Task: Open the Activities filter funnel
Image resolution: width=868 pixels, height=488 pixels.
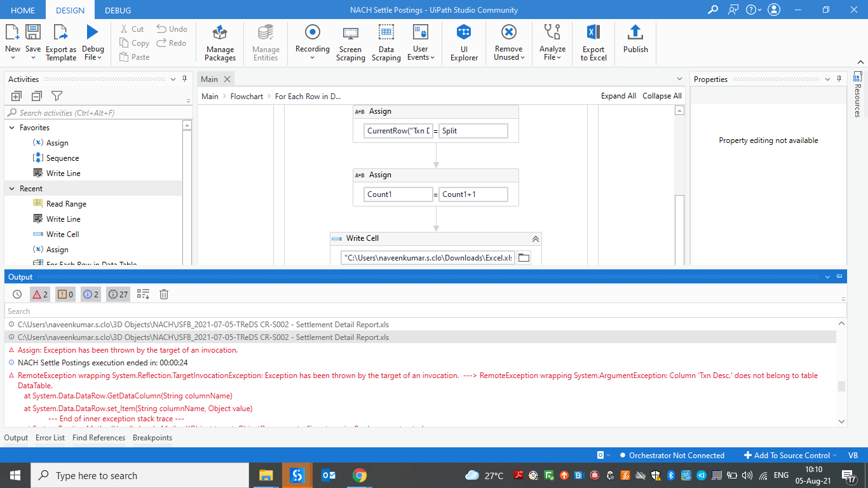Action: pyautogui.click(x=57, y=96)
